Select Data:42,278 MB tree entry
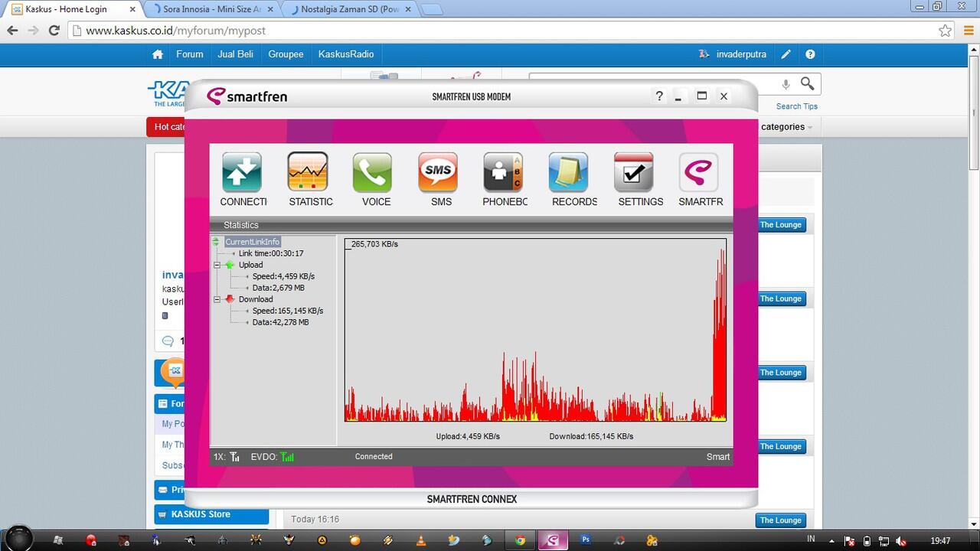This screenshot has width=980, height=551. point(281,322)
